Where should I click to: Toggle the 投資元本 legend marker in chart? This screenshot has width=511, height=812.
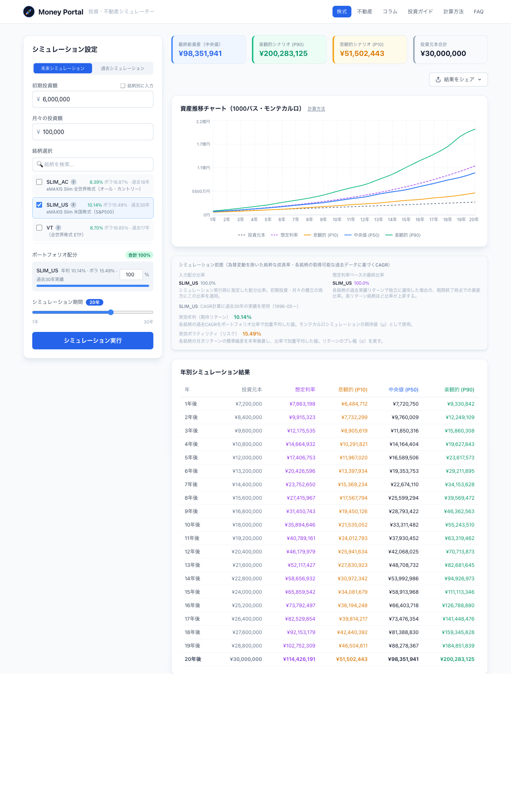point(242,235)
